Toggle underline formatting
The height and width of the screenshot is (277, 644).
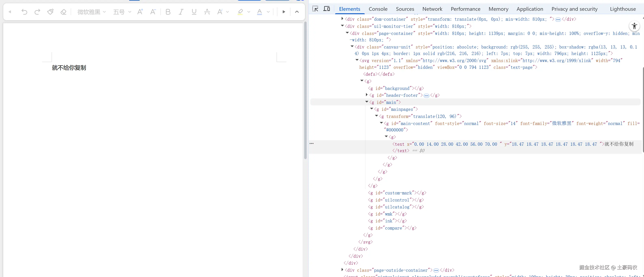194,12
